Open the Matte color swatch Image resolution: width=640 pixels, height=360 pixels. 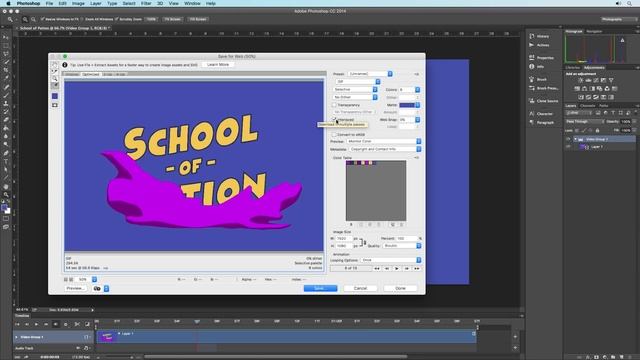tap(407, 105)
